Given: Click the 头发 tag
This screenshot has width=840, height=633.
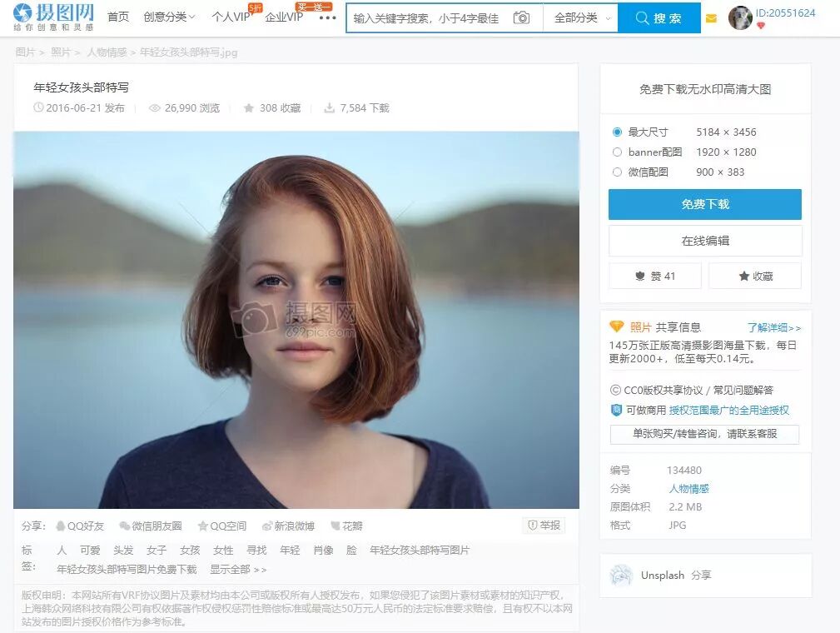Looking at the screenshot, I should tap(123, 550).
